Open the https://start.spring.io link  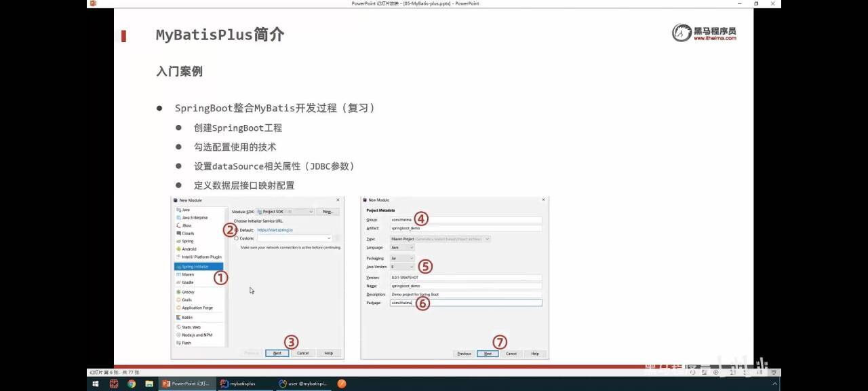click(x=275, y=230)
